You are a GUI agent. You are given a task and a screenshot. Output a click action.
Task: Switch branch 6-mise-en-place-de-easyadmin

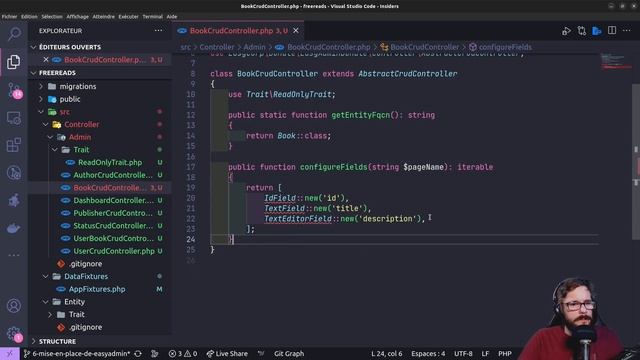click(x=77, y=353)
